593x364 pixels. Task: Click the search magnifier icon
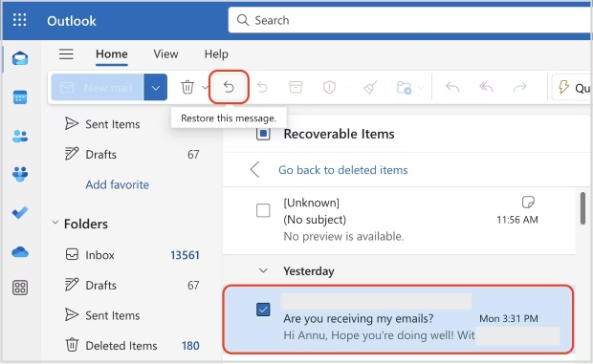coord(243,20)
